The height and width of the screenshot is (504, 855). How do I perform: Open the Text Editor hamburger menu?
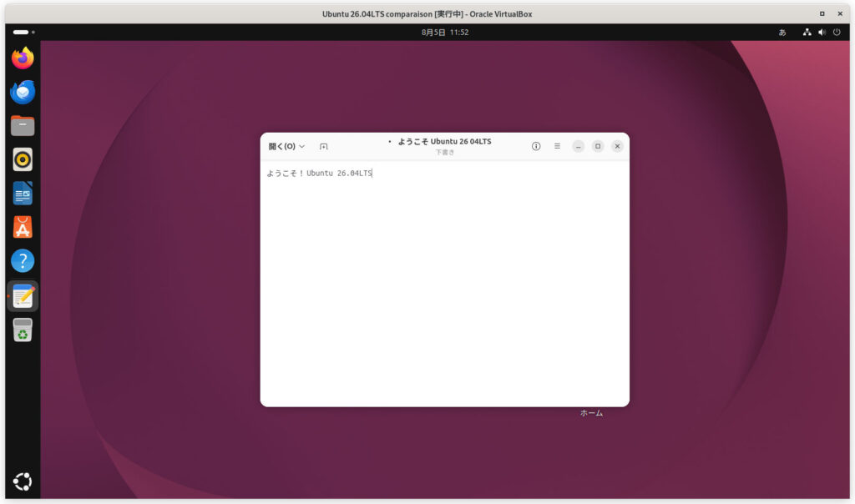click(x=557, y=146)
